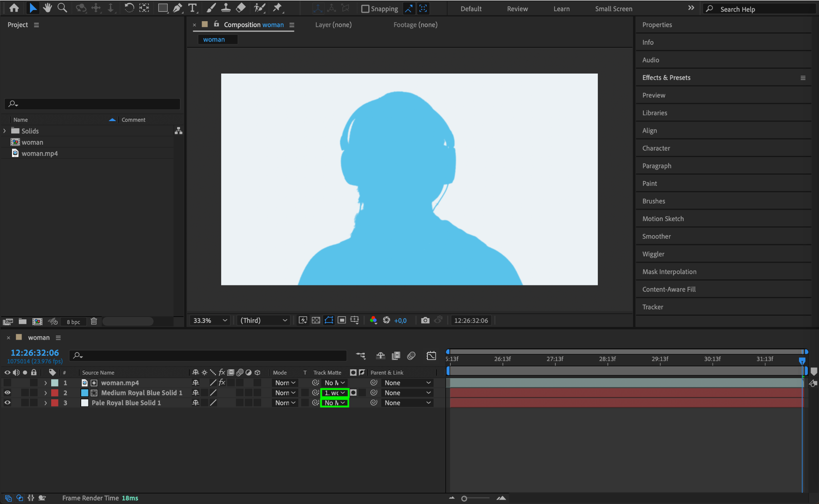Switch to the Review workspace
This screenshot has width=819, height=504.
click(x=517, y=9)
